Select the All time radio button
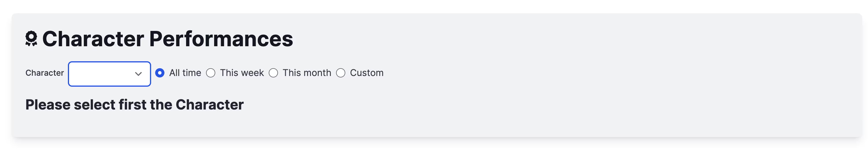 (x=160, y=73)
